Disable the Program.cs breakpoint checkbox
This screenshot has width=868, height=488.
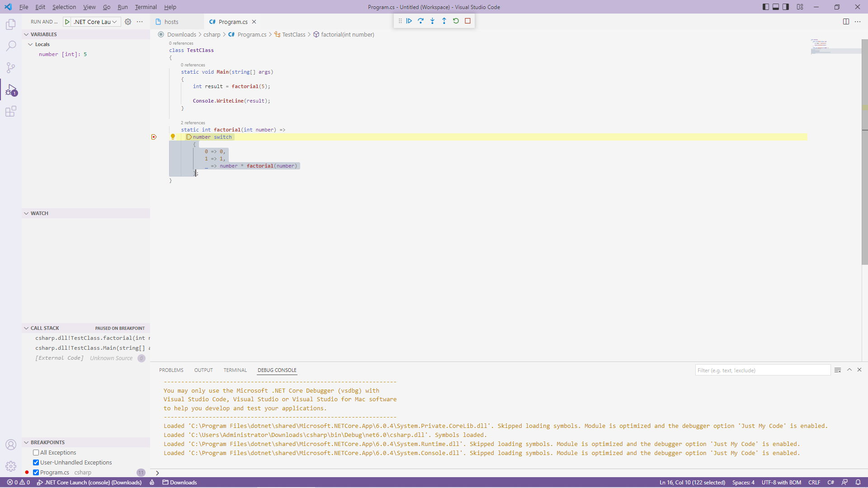pos(36,472)
